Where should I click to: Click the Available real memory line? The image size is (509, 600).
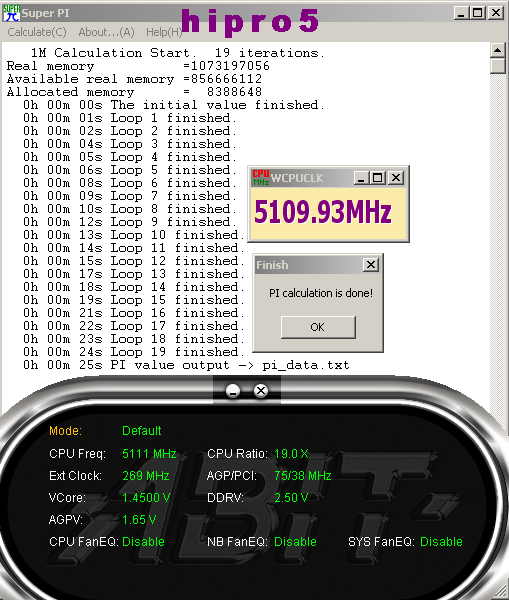(134, 79)
